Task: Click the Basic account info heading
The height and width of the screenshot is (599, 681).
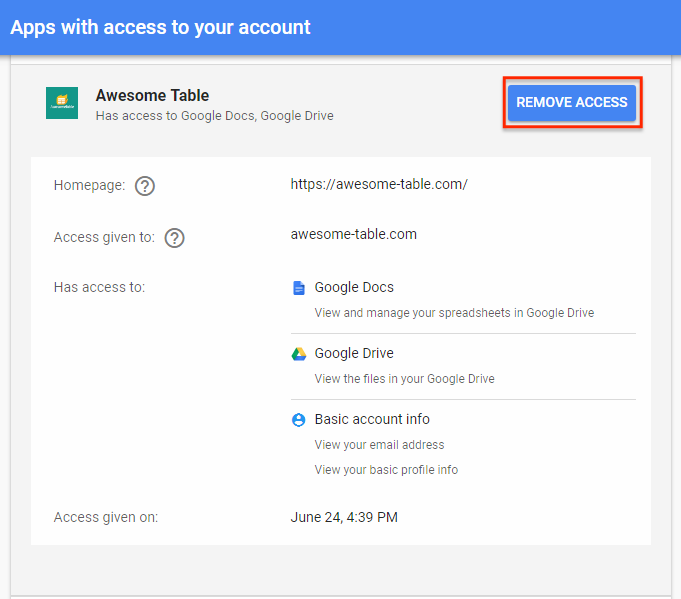Action: pos(372,419)
